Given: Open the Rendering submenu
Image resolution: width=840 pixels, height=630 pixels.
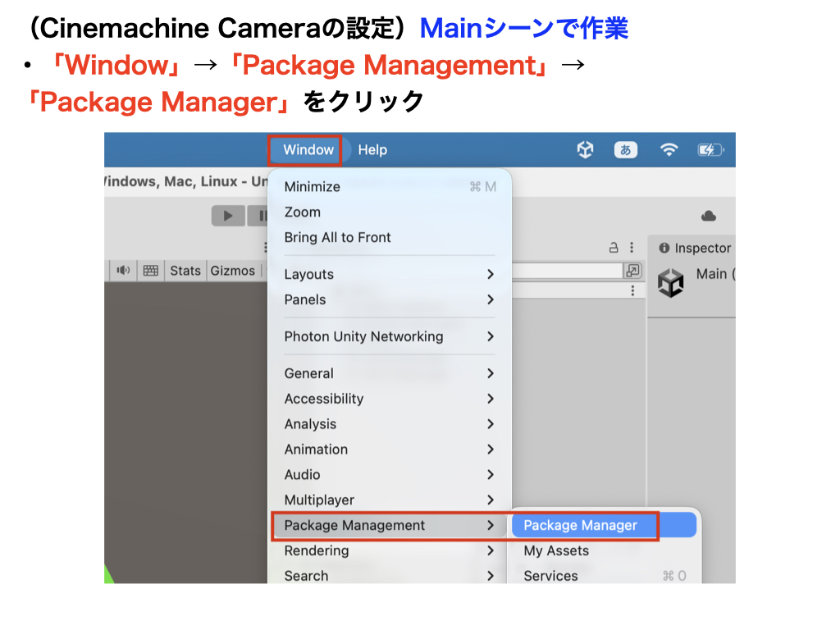Looking at the screenshot, I should click(x=390, y=550).
